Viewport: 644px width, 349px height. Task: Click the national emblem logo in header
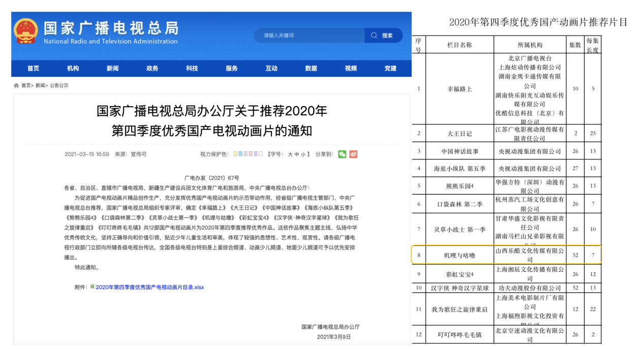25,31
